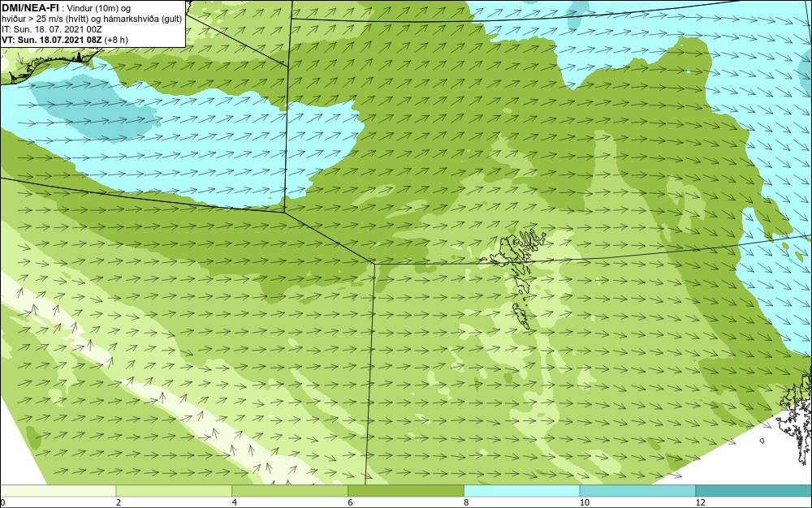Click the legend value "12"

coord(701,502)
